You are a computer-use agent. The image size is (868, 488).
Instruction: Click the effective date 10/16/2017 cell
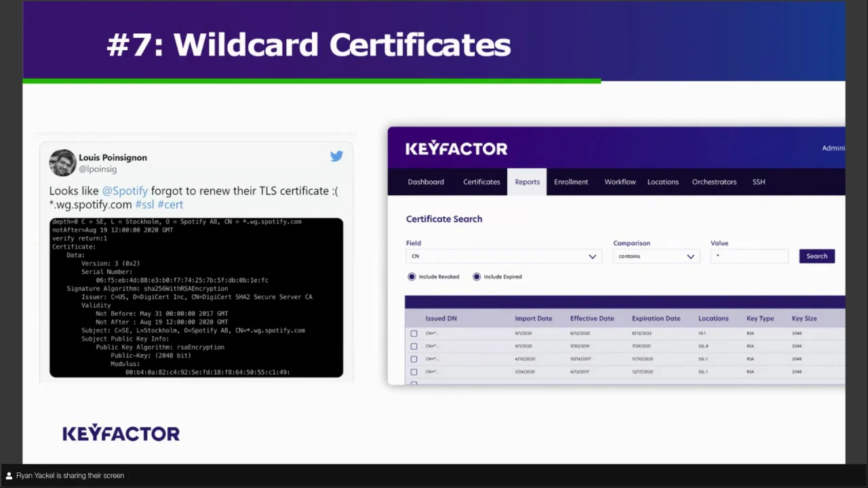click(581, 359)
